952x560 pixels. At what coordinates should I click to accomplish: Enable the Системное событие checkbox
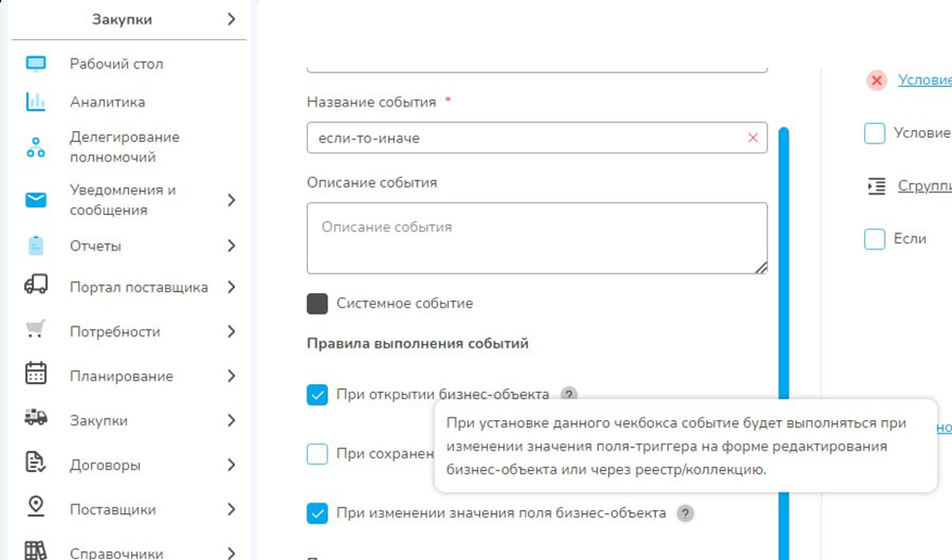point(317,303)
